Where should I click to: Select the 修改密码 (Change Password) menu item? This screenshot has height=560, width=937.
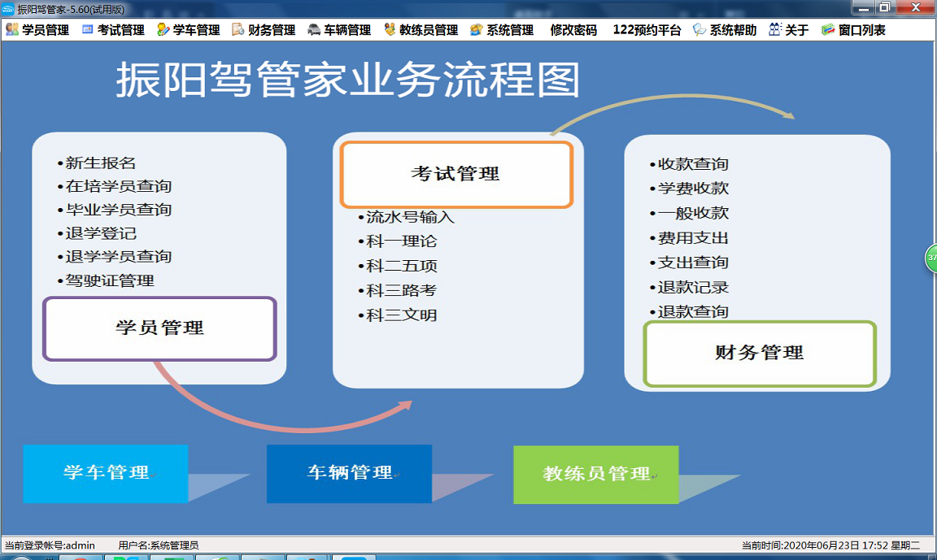(574, 30)
